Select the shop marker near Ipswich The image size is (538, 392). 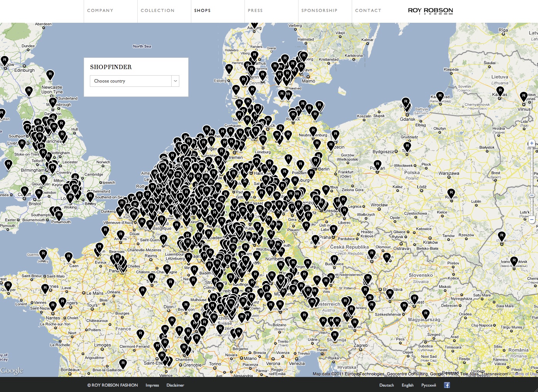[x=90, y=196]
